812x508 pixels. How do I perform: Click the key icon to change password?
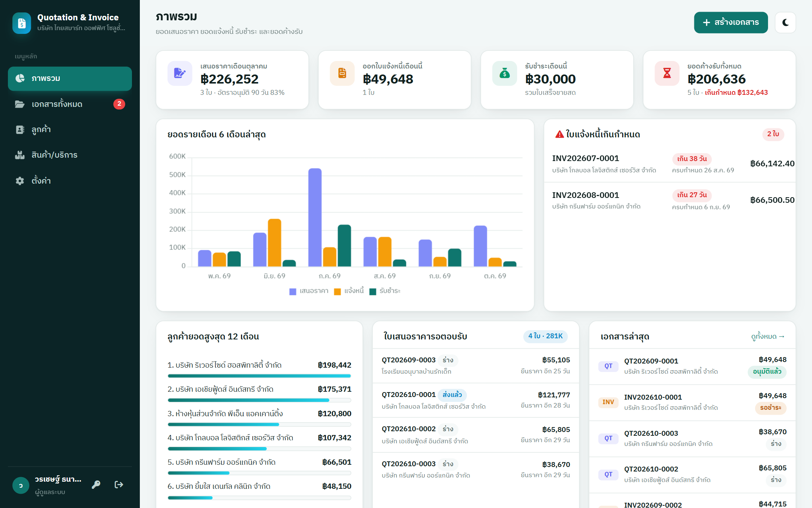[96, 485]
